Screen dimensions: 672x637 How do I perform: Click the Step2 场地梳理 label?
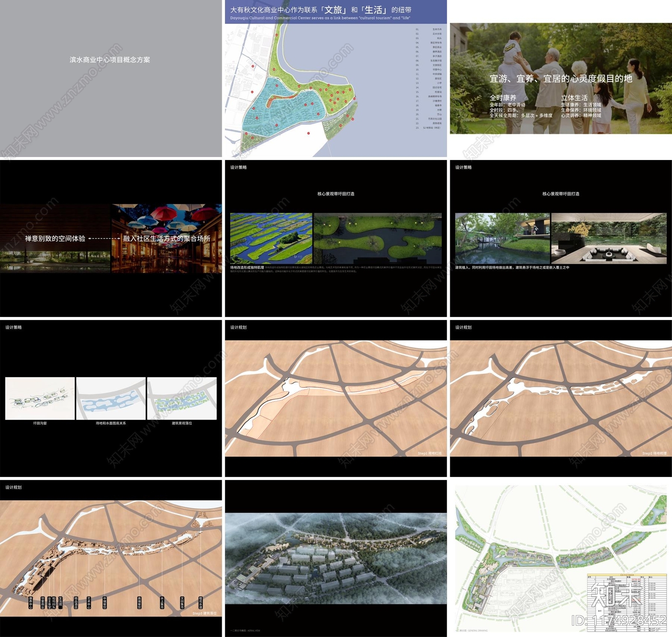point(654,454)
